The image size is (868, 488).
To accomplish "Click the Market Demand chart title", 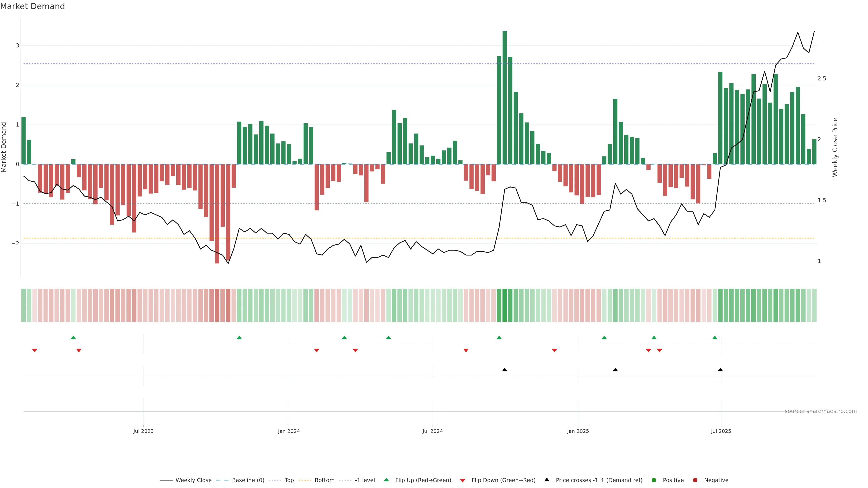I will click(x=32, y=6).
